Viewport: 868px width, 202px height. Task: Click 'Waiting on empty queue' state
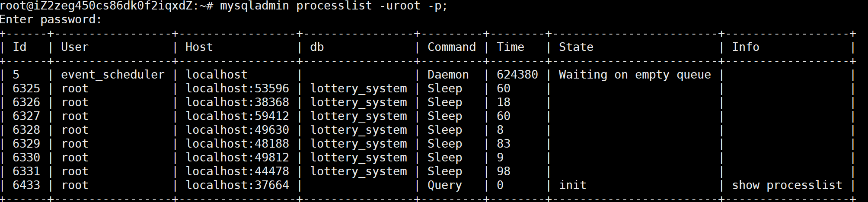pos(635,75)
